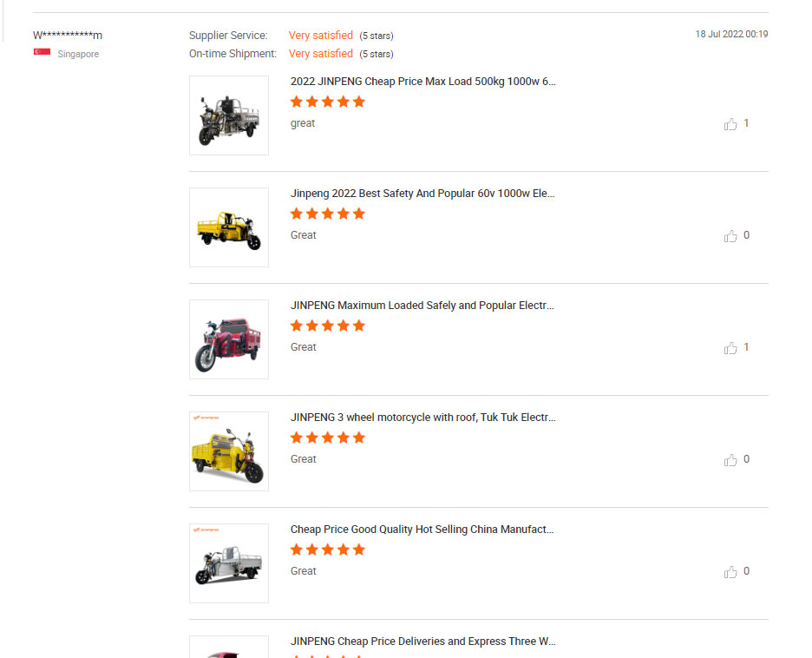Select 'Great' comment under Cheap Price Good Quality
812x658 pixels.
303,570
